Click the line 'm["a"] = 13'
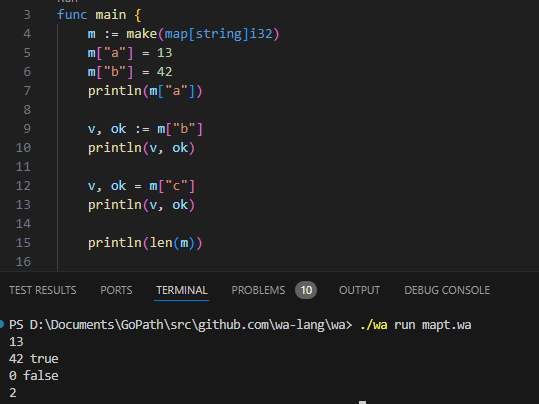 130,53
